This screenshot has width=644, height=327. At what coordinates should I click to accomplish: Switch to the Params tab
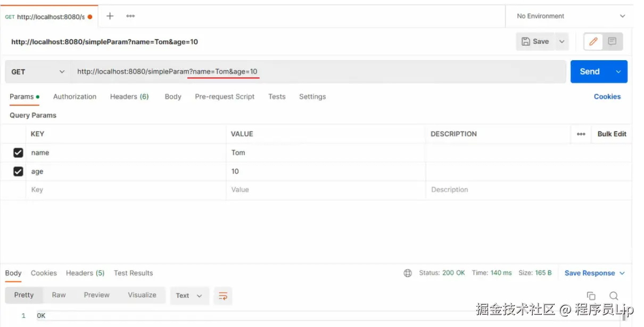point(24,97)
